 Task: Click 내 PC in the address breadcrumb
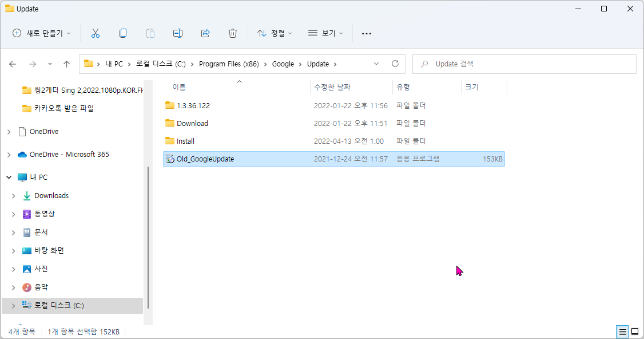pyautogui.click(x=114, y=64)
